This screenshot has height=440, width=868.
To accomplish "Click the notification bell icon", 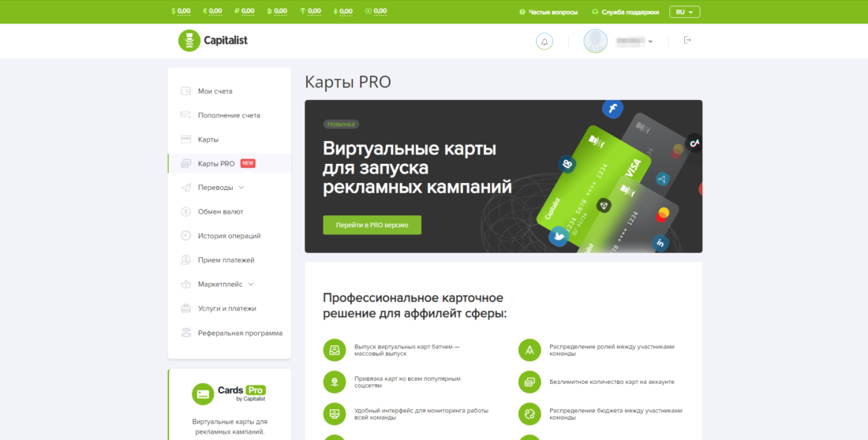I will pyautogui.click(x=544, y=41).
